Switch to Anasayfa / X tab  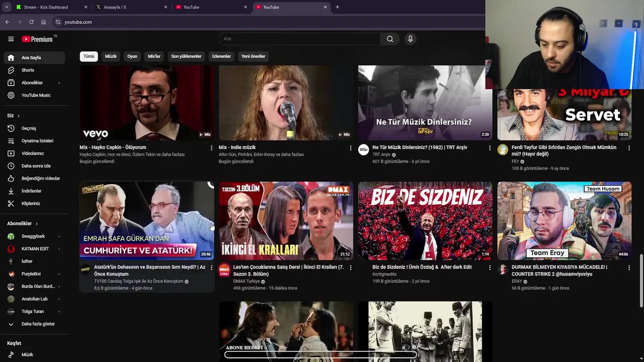(x=132, y=7)
